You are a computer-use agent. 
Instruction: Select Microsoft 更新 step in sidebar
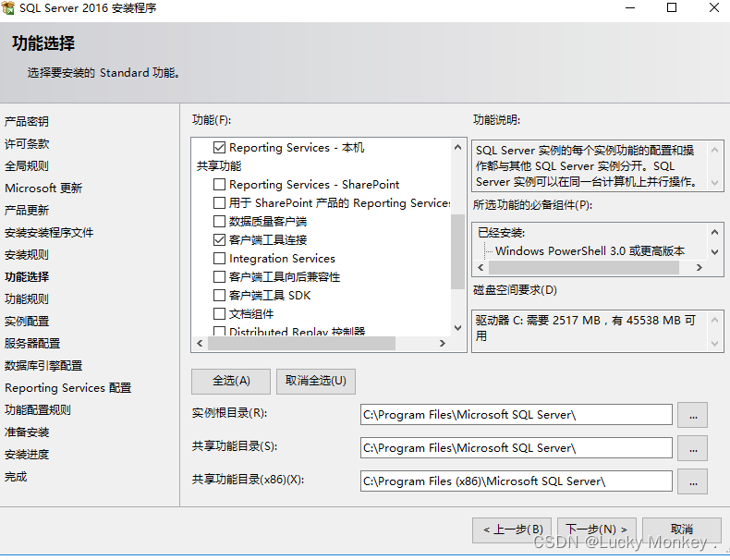pos(43,189)
